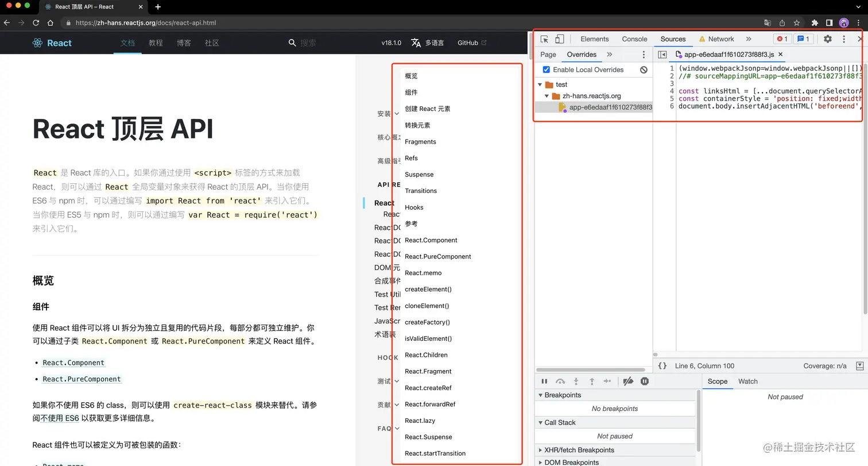Step into the next function call
The width and height of the screenshot is (868, 466).
[x=576, y=381]
